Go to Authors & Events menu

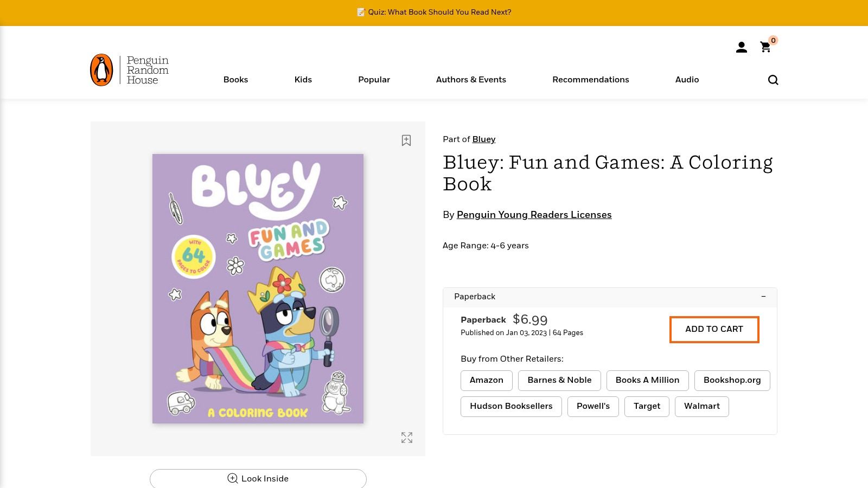(471, 80)
